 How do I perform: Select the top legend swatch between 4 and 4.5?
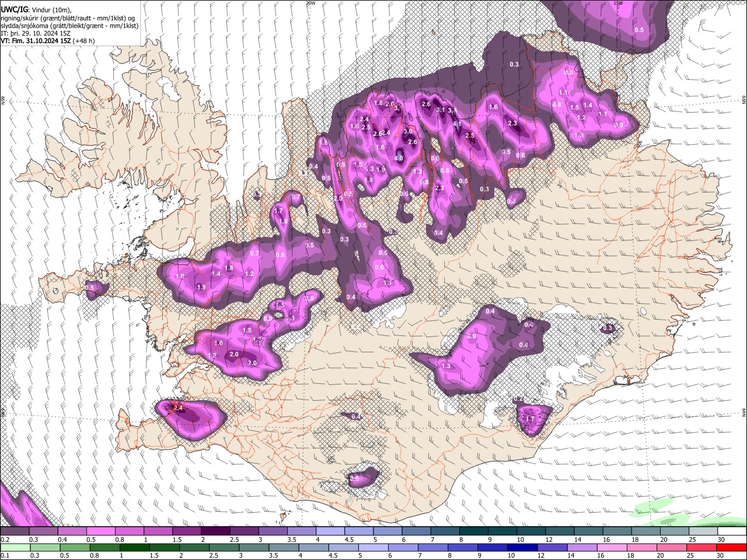click(x=330, y=531)
